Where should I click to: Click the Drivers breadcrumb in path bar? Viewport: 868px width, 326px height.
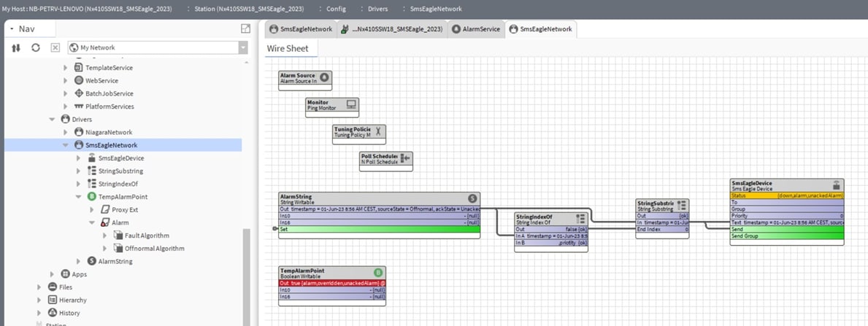coord(379,9)
